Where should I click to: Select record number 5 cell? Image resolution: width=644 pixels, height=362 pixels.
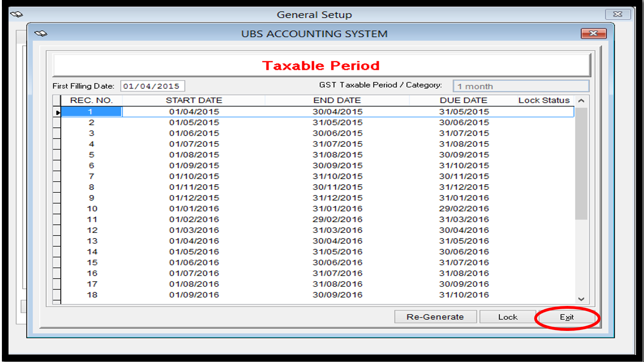point(91,155)
